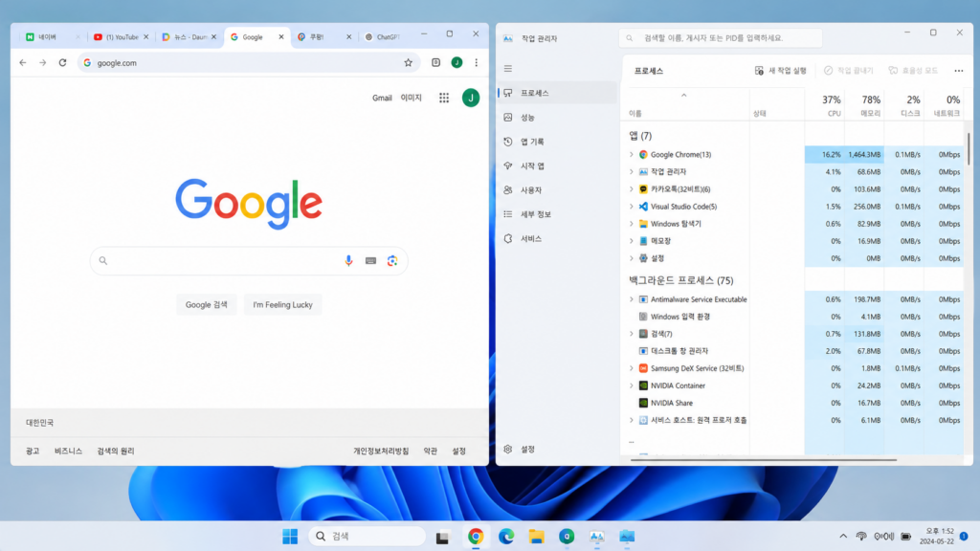Expand Samsung DeX Service row

(x=632, y=368)
